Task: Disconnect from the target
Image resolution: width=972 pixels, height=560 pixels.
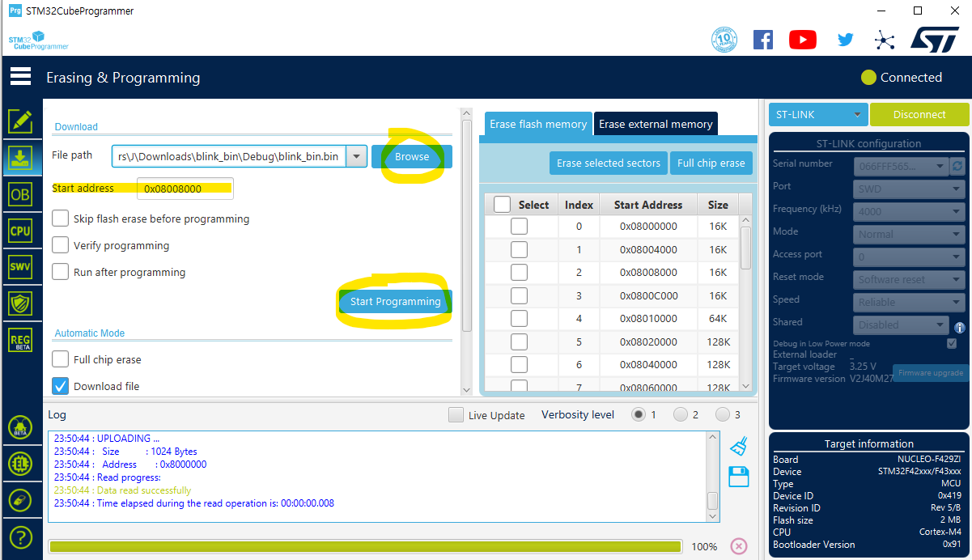Action: point(919,114)
